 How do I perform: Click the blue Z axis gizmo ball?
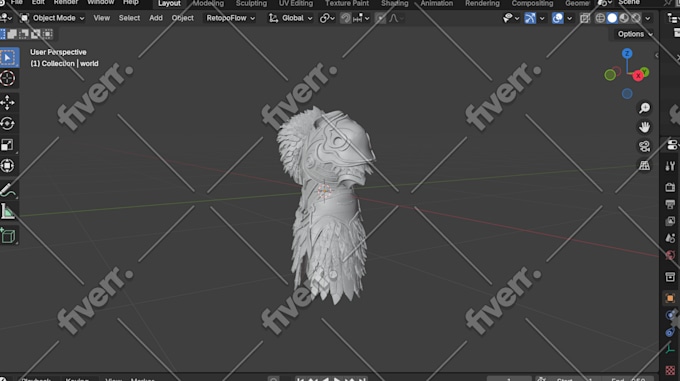pos(627,54)
